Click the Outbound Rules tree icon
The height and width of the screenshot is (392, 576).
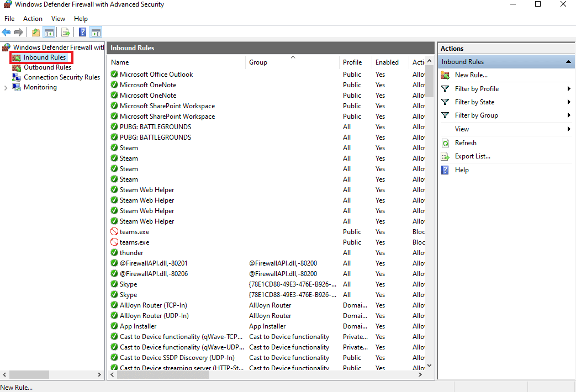pyautogui.click(x=17, y=67)
